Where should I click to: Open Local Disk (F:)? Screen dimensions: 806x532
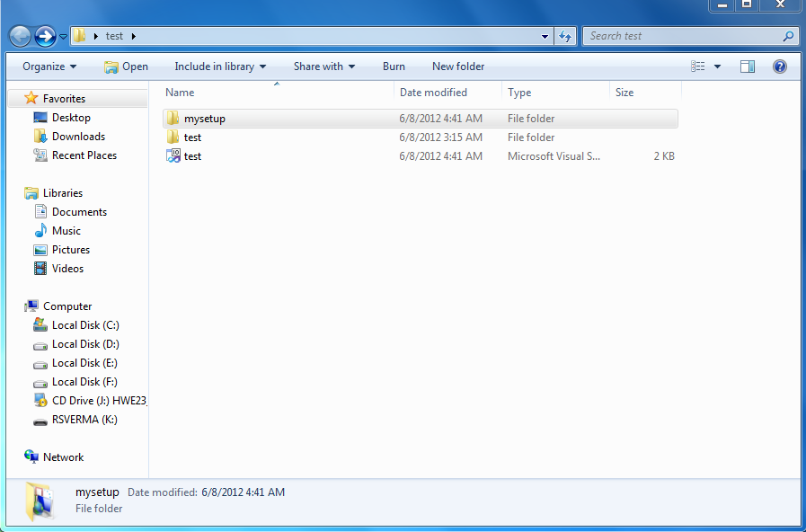84,382
